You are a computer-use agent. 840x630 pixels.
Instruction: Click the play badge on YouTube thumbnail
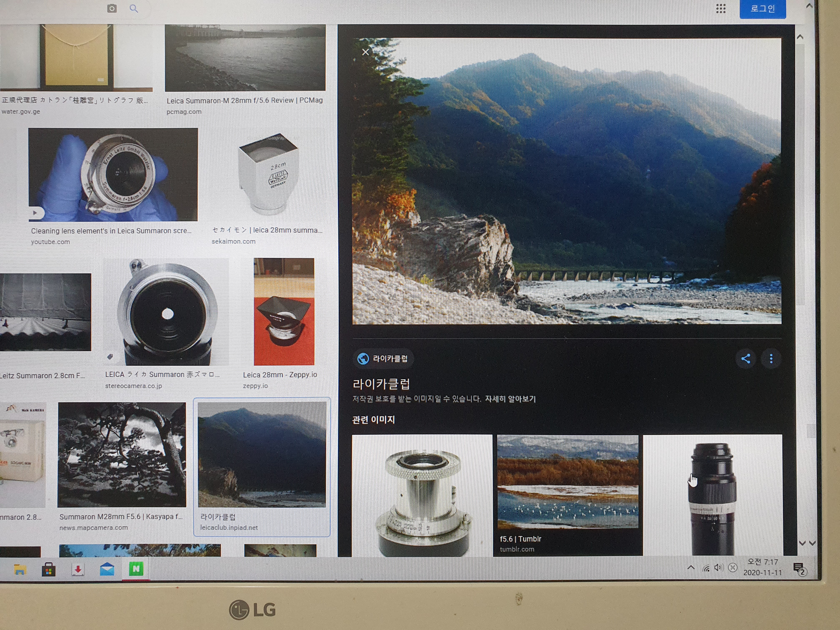(36, 213)
